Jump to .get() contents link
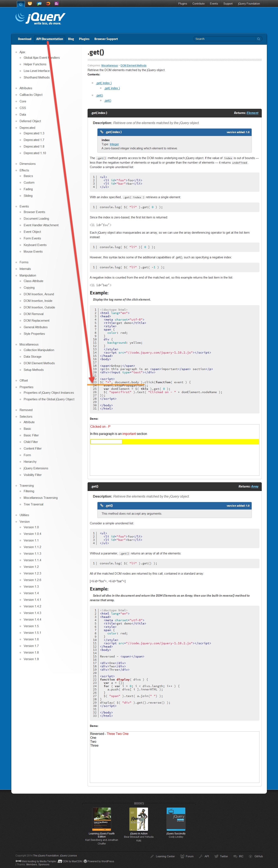This screenshot has height=868, width=278. [99, 95]
